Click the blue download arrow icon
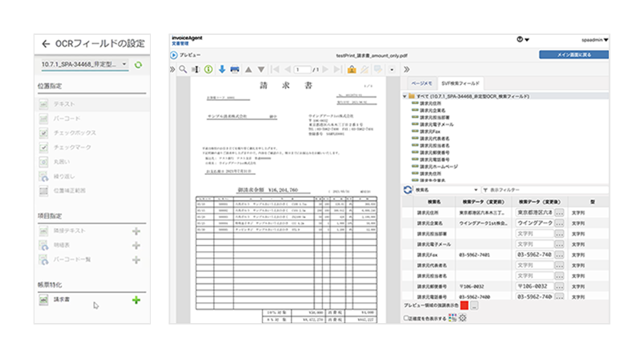The image size is (644, 358). click(222, 69)
